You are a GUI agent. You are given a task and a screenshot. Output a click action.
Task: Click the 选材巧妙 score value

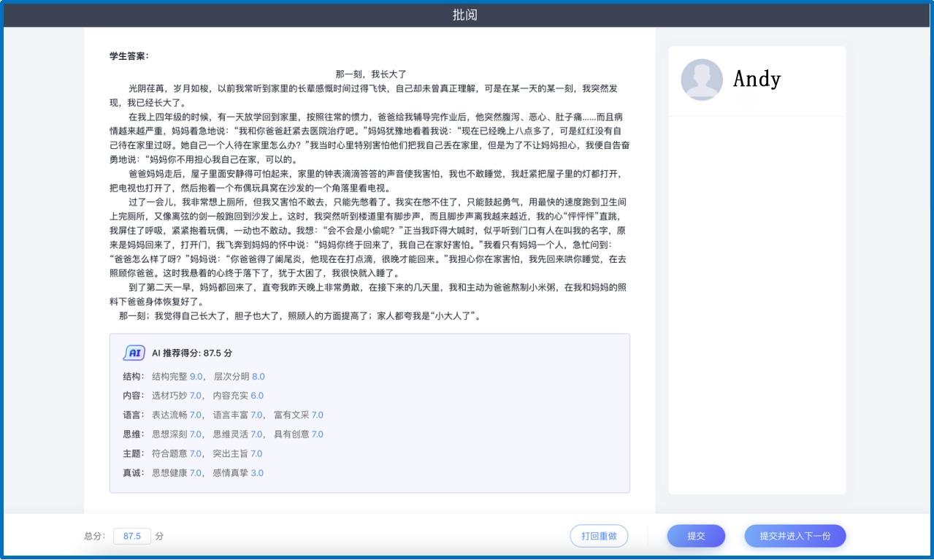[196, 396]
